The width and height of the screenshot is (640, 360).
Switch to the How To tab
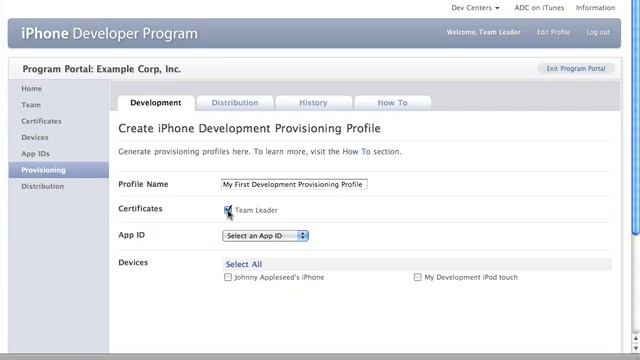[392, 103]
